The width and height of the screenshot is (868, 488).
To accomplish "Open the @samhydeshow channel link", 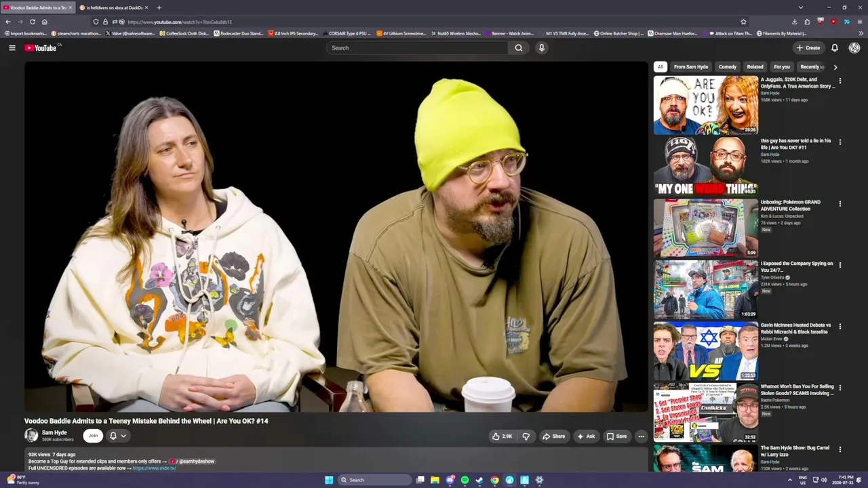I will point(193,462).
